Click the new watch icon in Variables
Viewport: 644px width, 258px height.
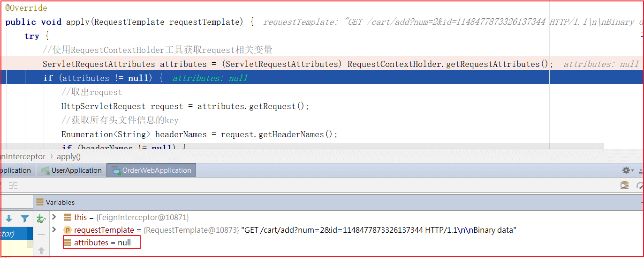coord(41,219)
